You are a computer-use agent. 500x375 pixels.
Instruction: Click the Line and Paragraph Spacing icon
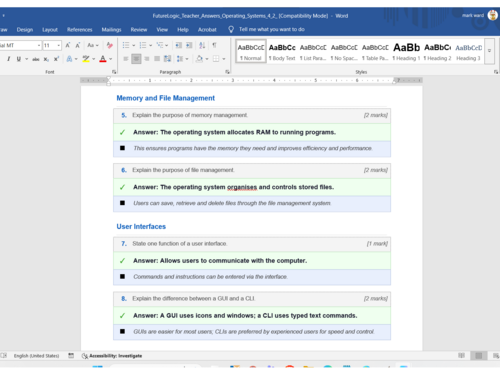180,59
